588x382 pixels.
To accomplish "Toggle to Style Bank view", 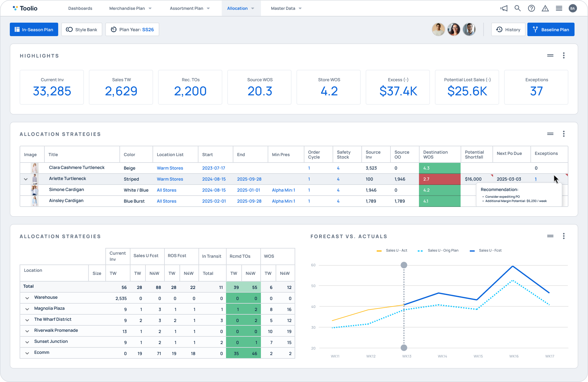I will point(81,29).
